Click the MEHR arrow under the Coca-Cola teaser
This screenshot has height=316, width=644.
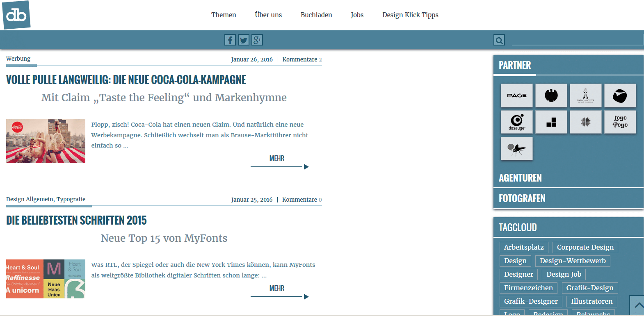click(x=280, y=167)
